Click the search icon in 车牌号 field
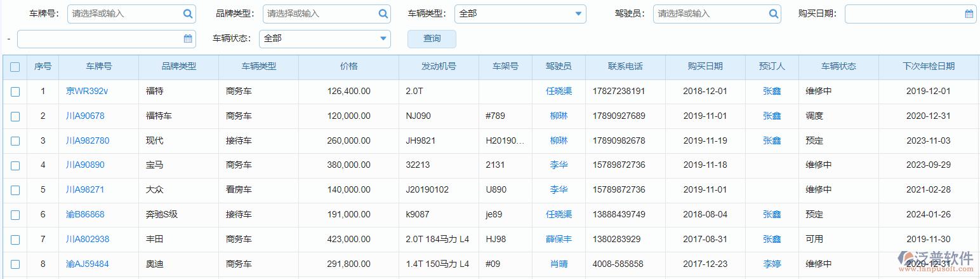The height and width of the screenshot is (279, 980). (x=188, y=13)
